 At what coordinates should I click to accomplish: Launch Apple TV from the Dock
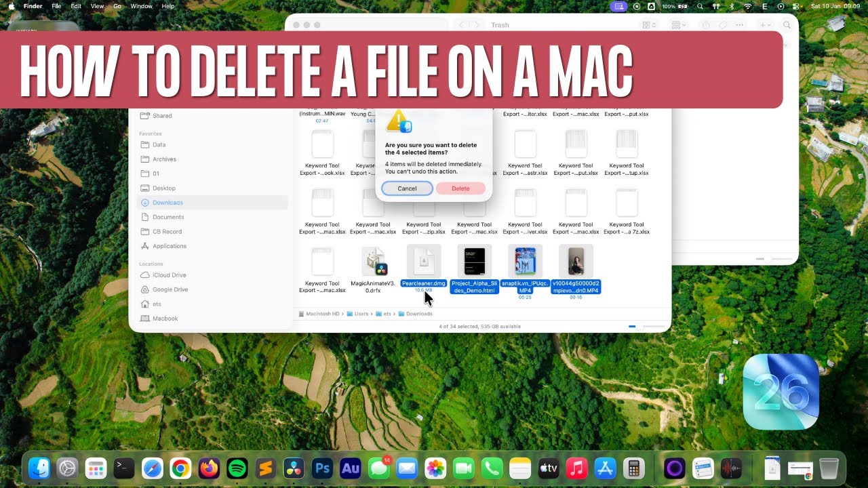click(x=548, y=468)
